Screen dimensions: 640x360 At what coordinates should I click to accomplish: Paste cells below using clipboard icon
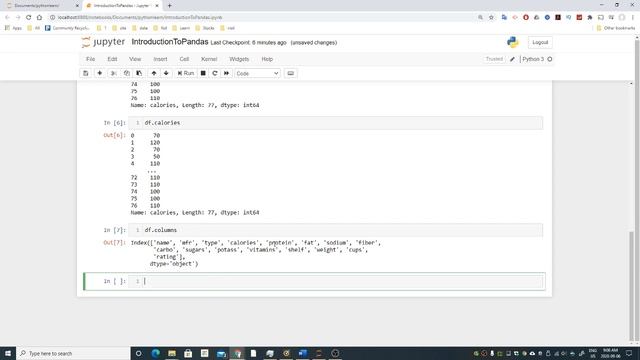click(139, 73)
